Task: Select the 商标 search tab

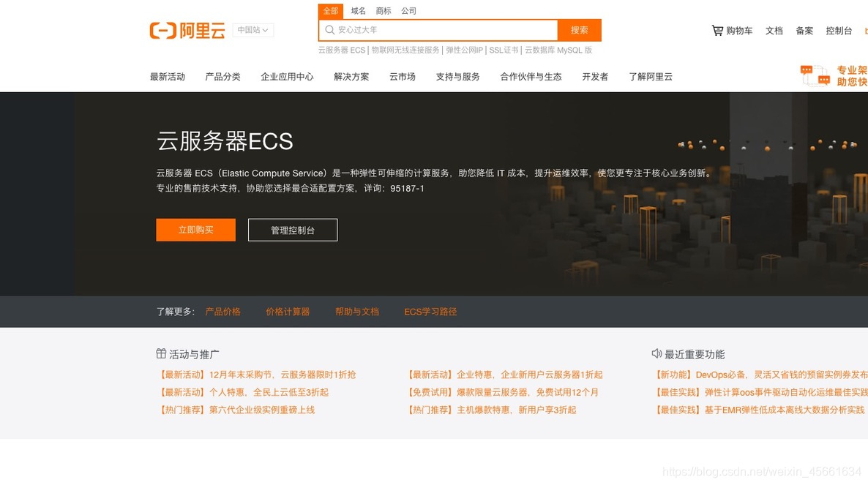Action: pyautogui.click(x=383, y=11)
